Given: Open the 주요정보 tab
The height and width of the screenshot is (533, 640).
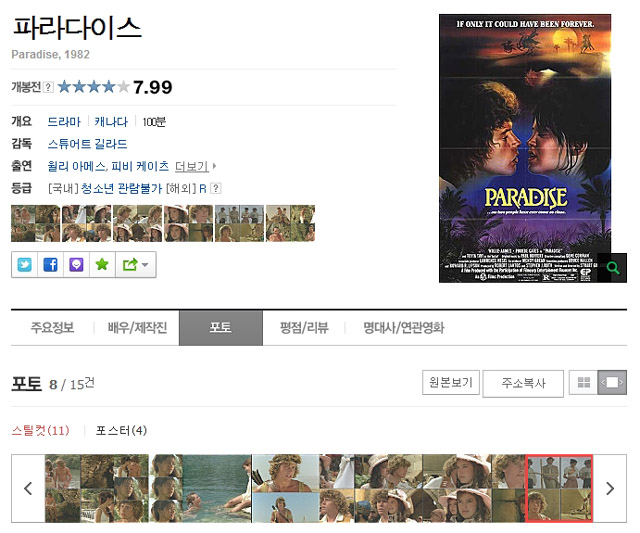Looking at the screenshot, I should point(52,327).
